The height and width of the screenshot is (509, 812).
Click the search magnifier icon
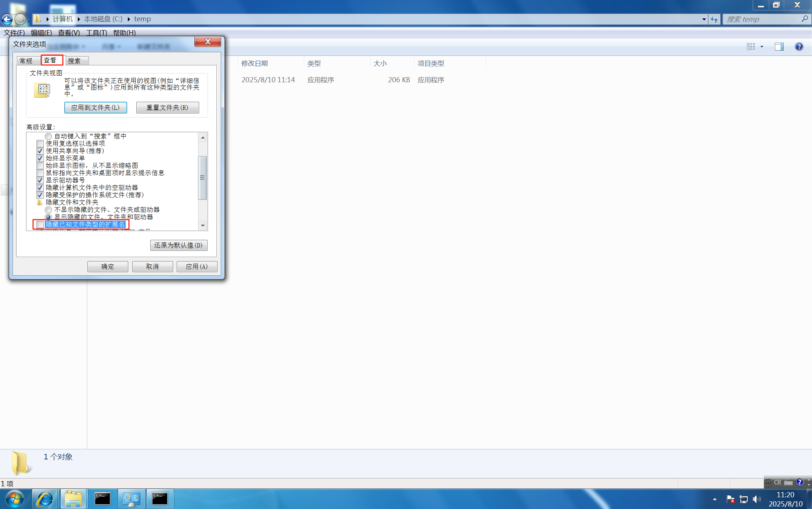click(x=805, y=19)
